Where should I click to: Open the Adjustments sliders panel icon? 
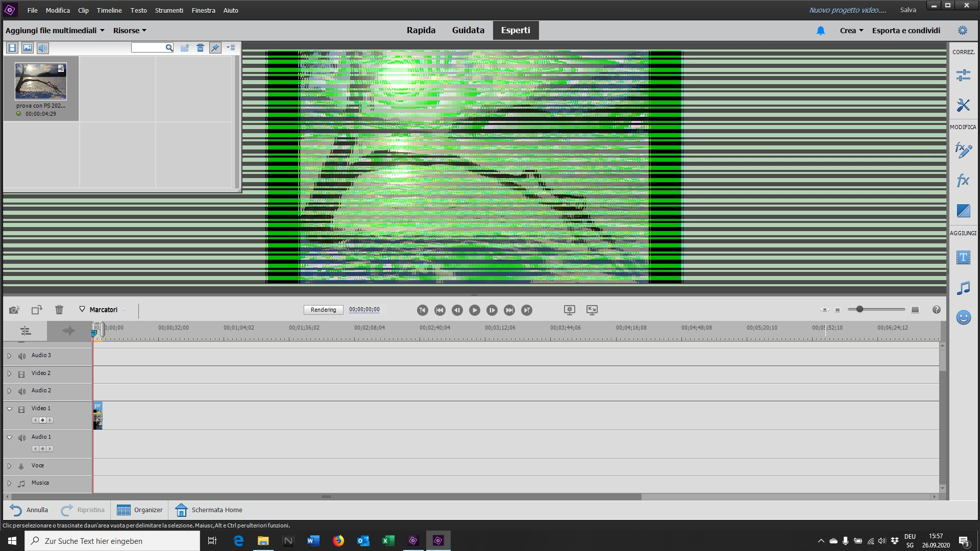963,76
